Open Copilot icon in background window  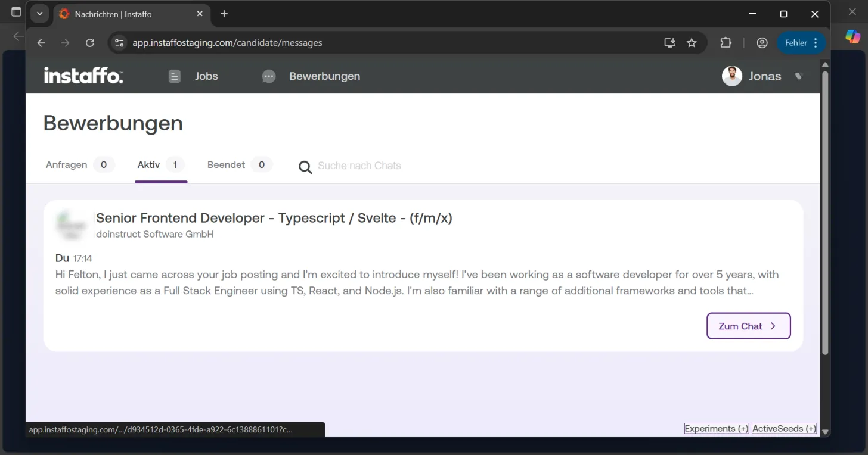(853, 36)
